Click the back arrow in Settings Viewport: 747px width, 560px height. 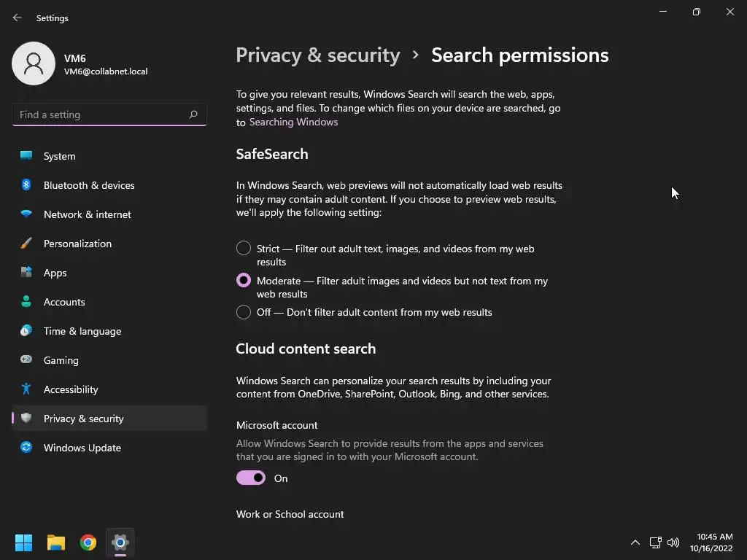18,17
